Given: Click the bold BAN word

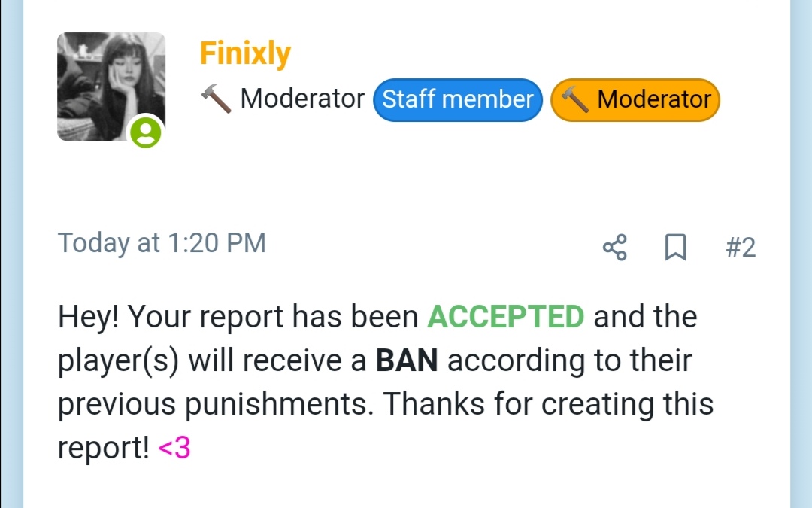Looking at the screenshot, I should click(x=407, y=360).
